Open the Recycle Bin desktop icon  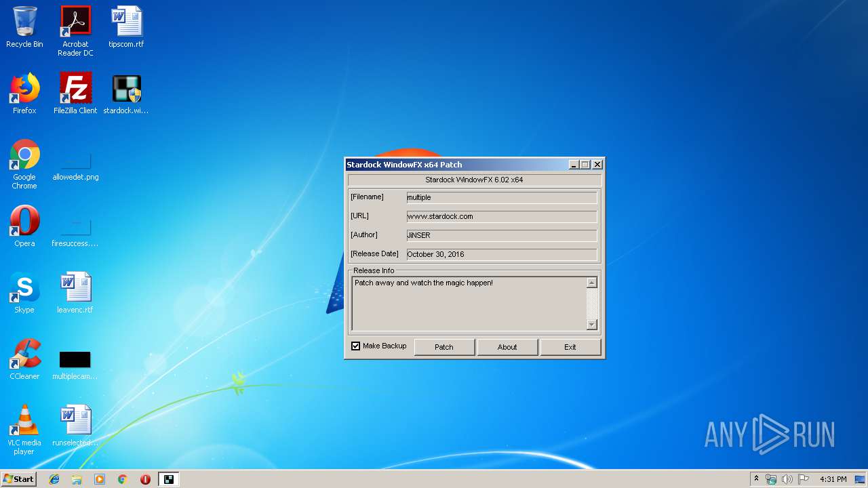24,27
